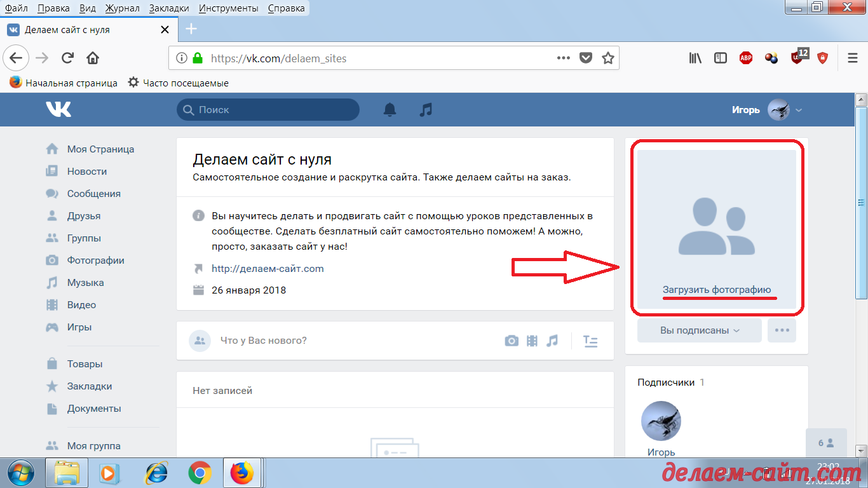
Task: Attach video via film icon in post box
Action: click(532, 341)
